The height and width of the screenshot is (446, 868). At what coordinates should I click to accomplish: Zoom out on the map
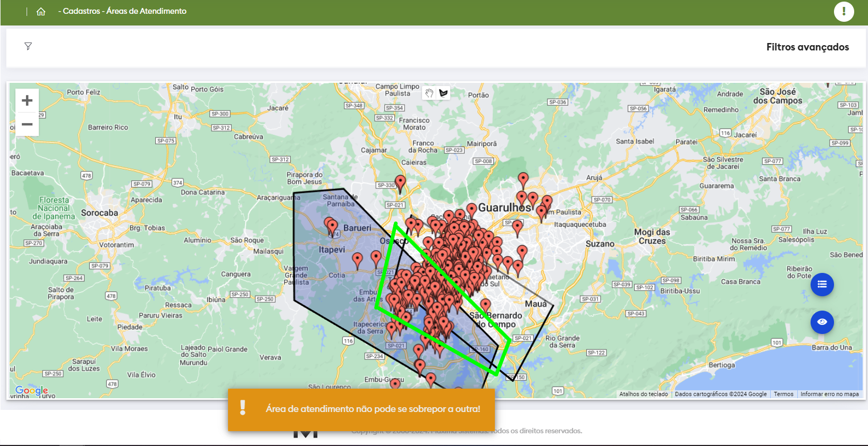click(27, 125)
